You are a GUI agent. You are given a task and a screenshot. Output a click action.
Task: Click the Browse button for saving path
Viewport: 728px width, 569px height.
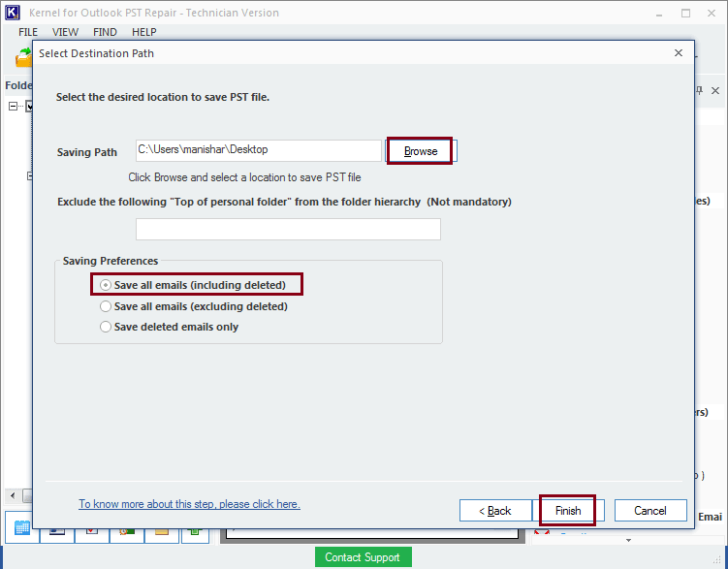click(421, 151)
